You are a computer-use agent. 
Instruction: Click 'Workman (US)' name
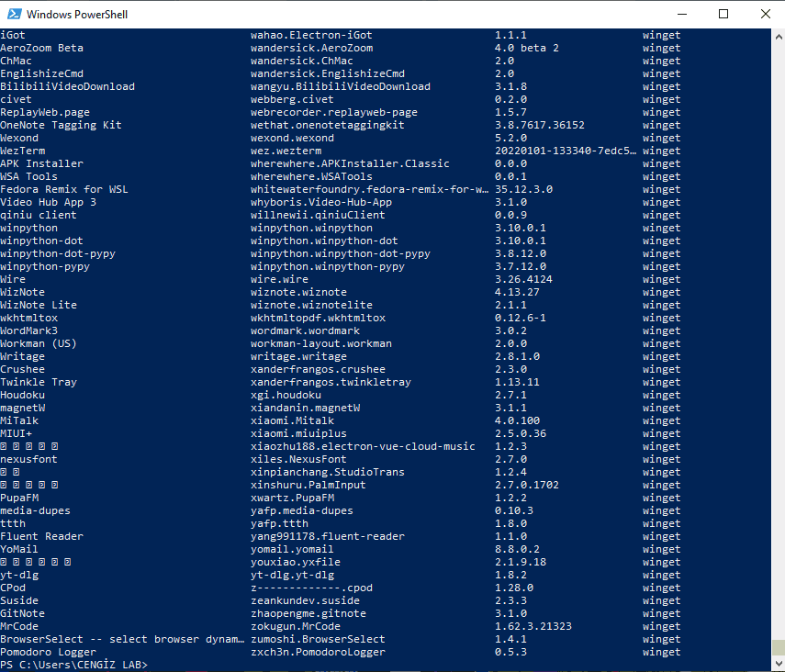(39, 343)
